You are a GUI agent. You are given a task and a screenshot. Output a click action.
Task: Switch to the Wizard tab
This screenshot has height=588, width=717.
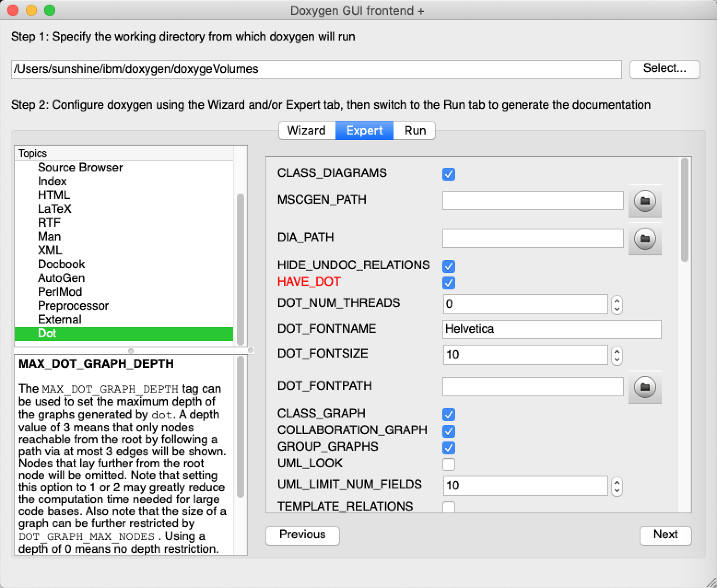[x=306, y=130]
